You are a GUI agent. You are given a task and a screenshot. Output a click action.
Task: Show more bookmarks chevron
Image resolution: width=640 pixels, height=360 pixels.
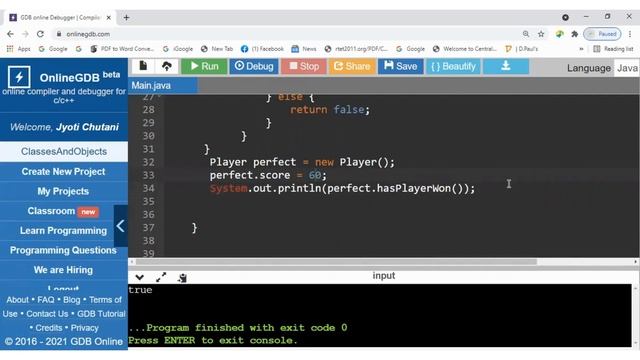pos(581,49)
